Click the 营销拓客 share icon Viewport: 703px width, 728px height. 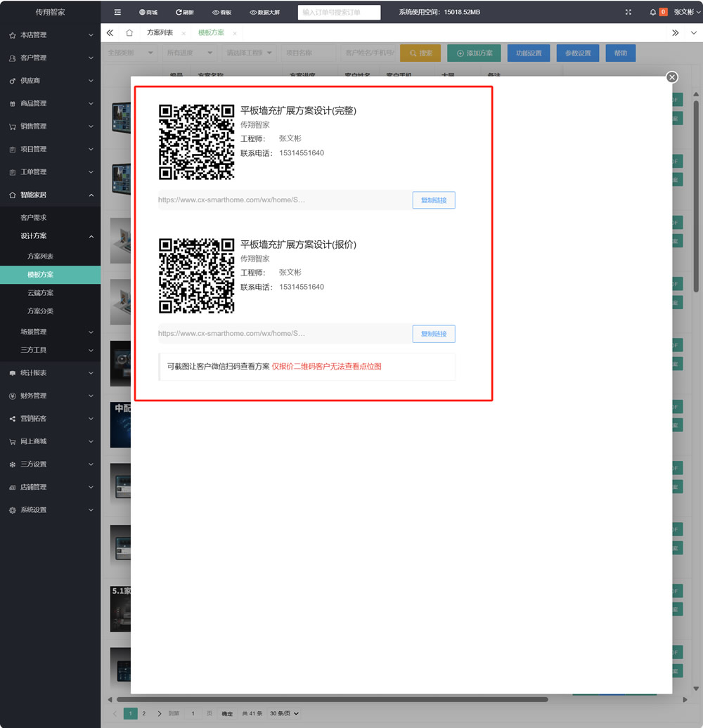[x=13, y=419]
